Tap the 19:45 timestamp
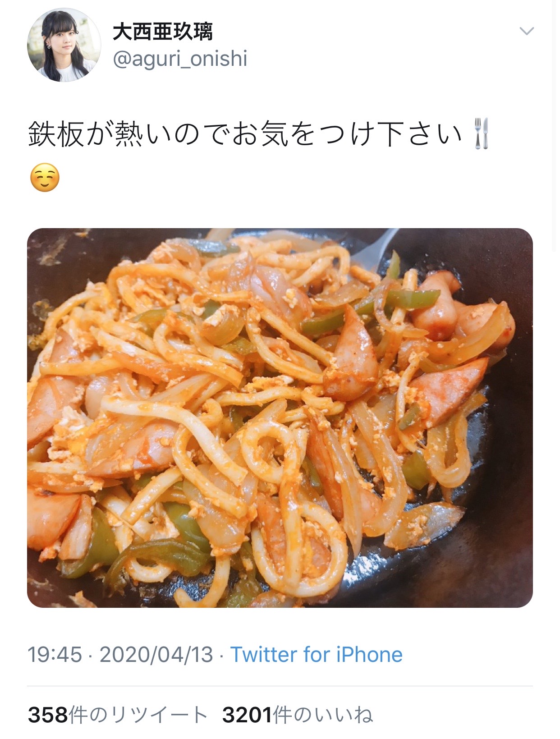The height and width of the screenshot is (739, 560). (x=55, y=655)
